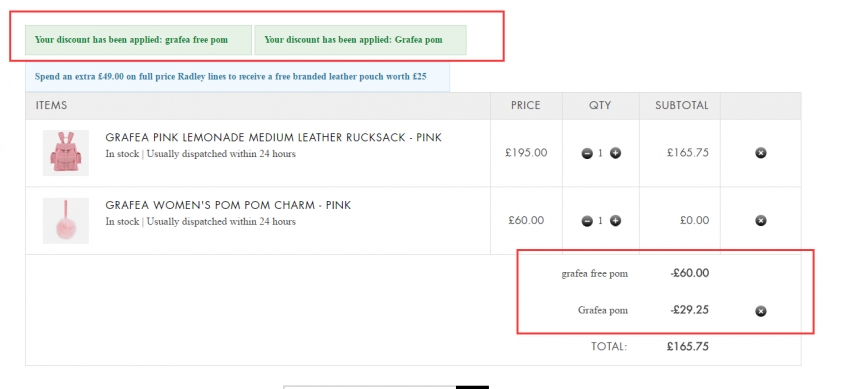Remove the Pom Pom Charm from basket
This screenshot has height=389, width=860.
tap(761, 221)
